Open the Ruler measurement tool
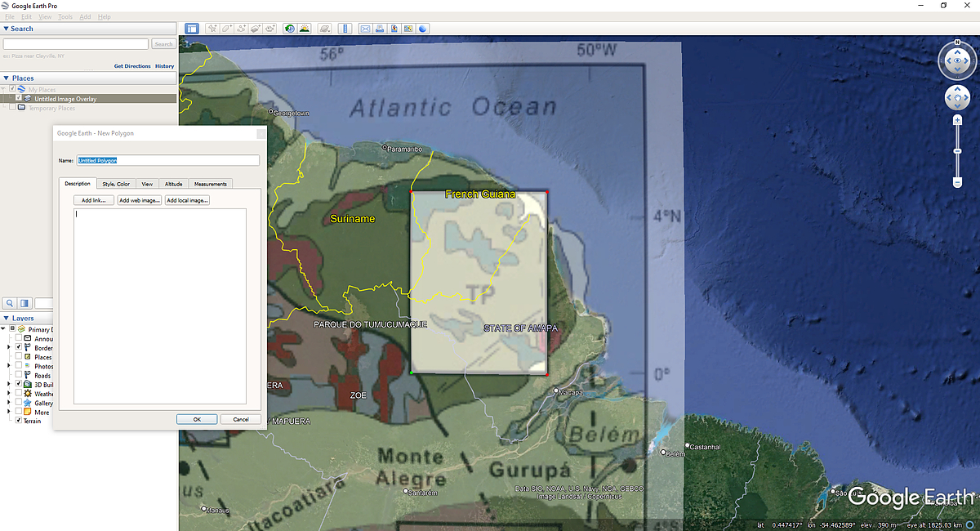This screenshot has width=980, height=531. [x=345, y=28]
